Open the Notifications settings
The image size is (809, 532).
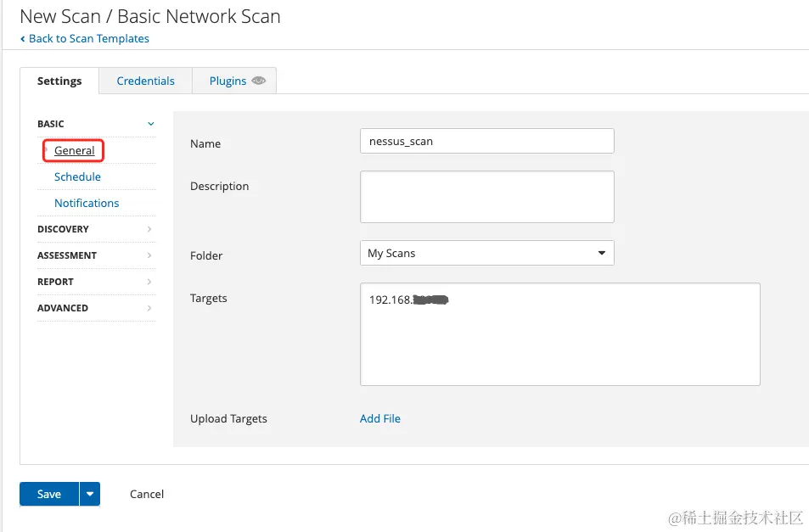click(87, 203)
